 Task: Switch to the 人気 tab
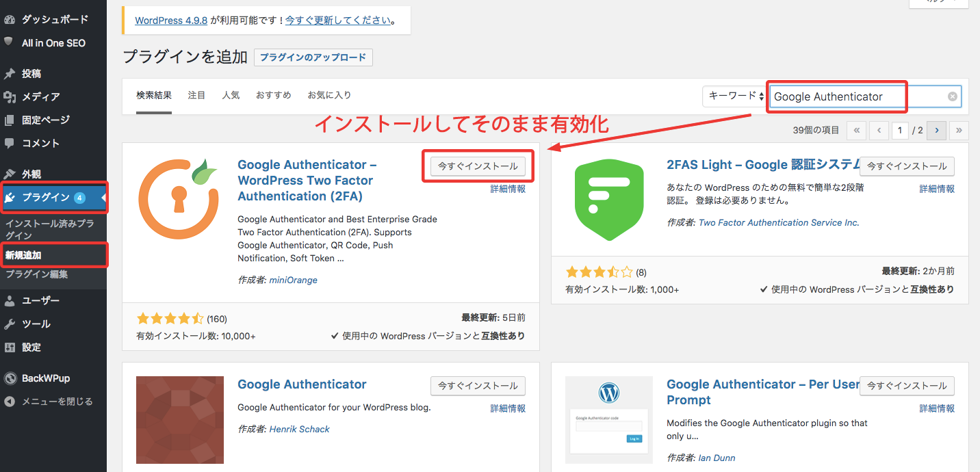click(x=231, y=95)
